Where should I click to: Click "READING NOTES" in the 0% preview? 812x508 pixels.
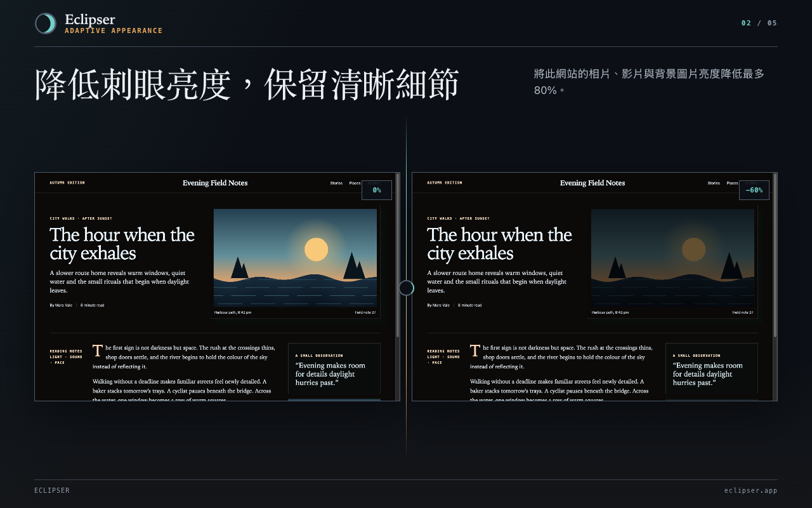(65, 351)
